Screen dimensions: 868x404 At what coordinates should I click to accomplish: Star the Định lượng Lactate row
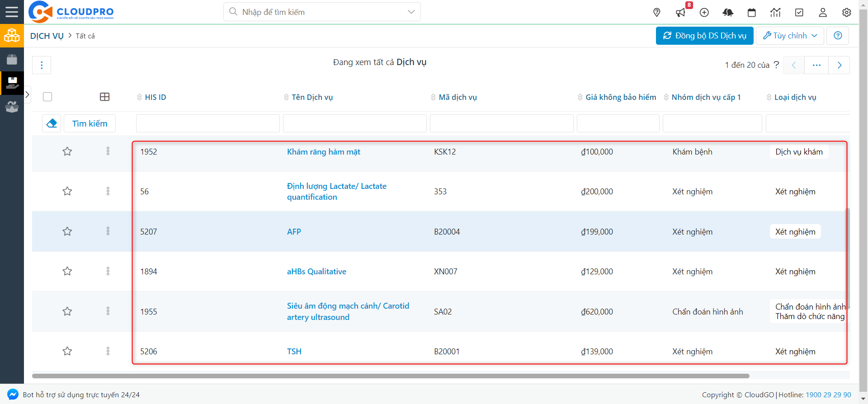[x=67, y=191]
